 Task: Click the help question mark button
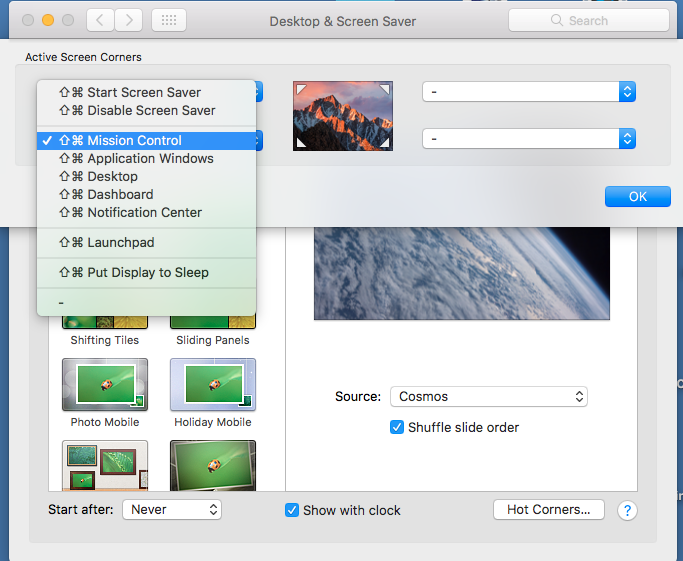[x=627, y=510]
